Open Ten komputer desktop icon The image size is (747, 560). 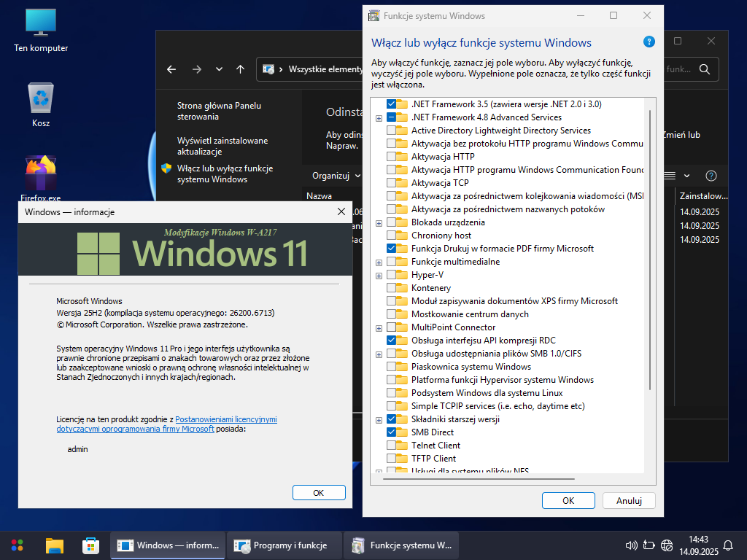coord(41,23)
